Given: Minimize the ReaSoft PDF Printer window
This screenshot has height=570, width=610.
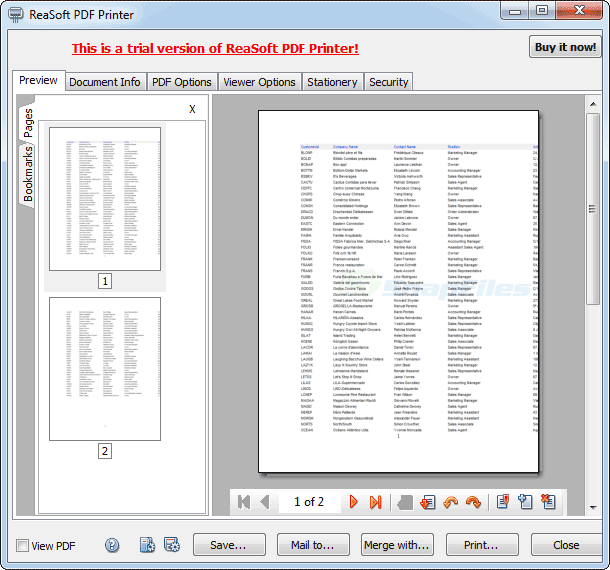Looking at the screenshot, I should pyautogui.click(x=515, y=11).
